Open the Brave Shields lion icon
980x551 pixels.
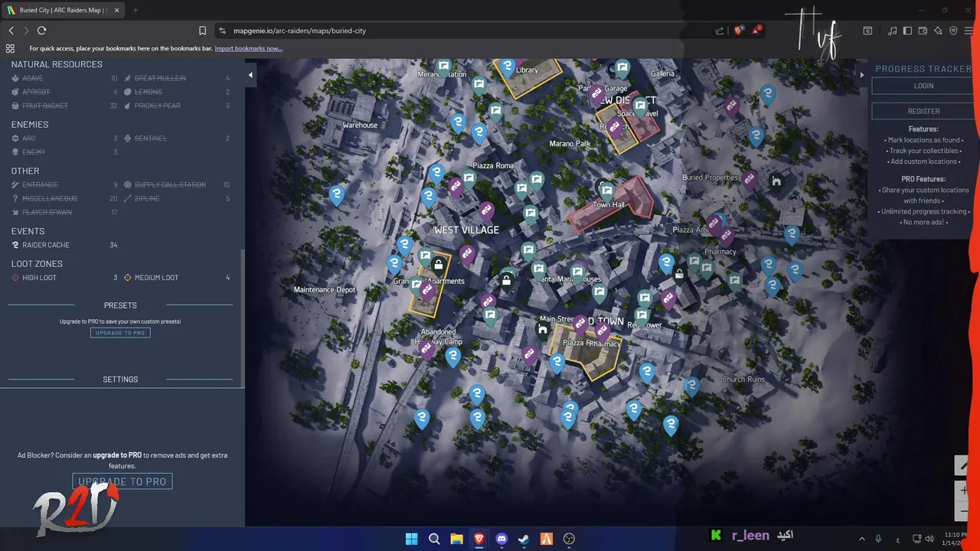(738, 31)
